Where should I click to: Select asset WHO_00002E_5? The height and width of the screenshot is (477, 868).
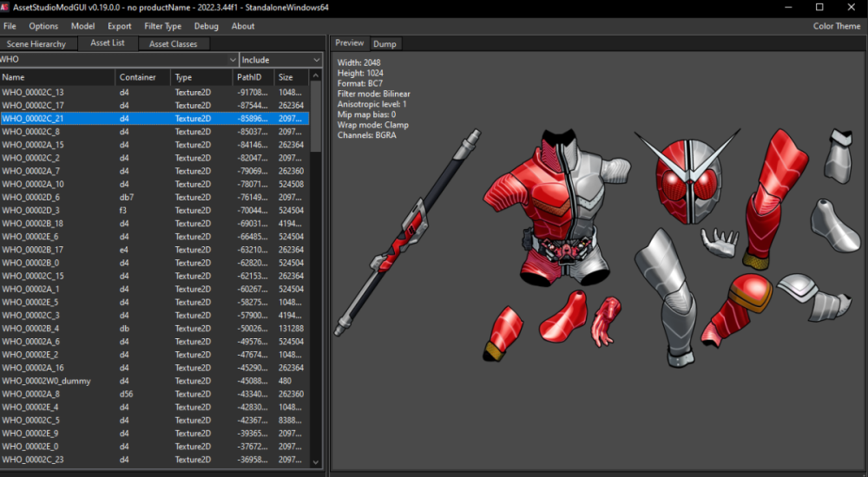[155, 302]
